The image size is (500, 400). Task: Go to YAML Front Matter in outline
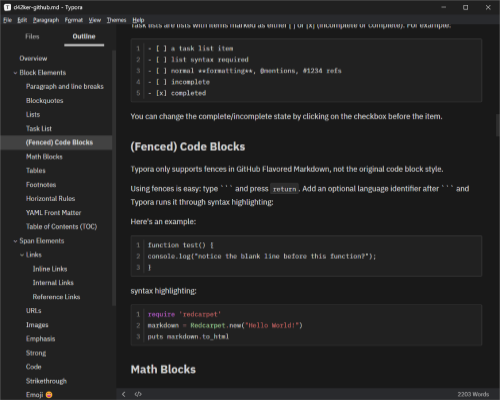(x=53, y=212)
